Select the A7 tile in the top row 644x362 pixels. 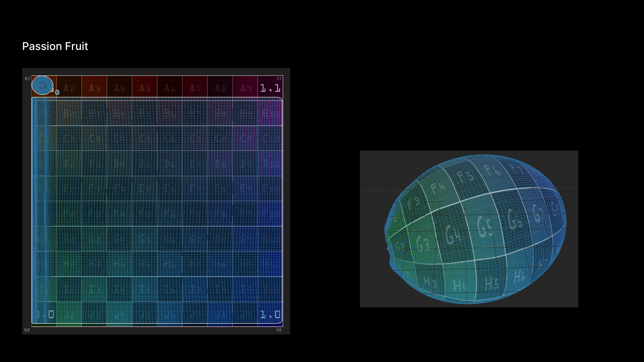click(195, 88)
